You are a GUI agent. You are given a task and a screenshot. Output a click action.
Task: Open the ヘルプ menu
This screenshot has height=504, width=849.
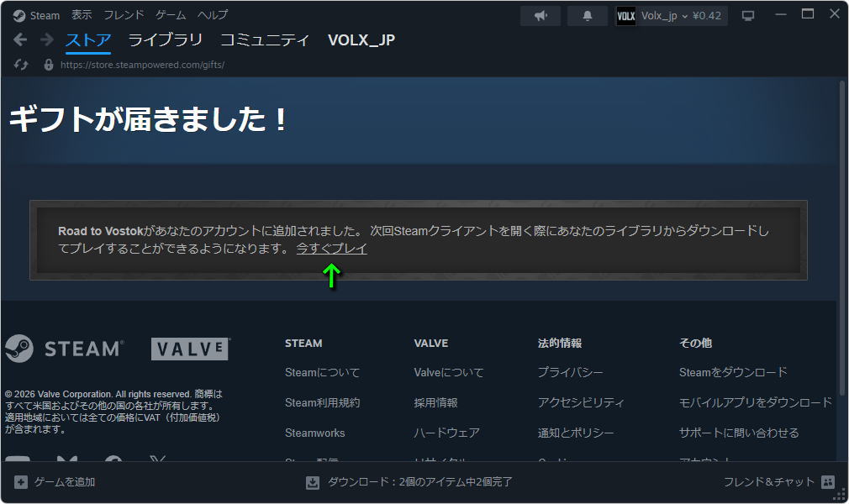click(212, 15)
